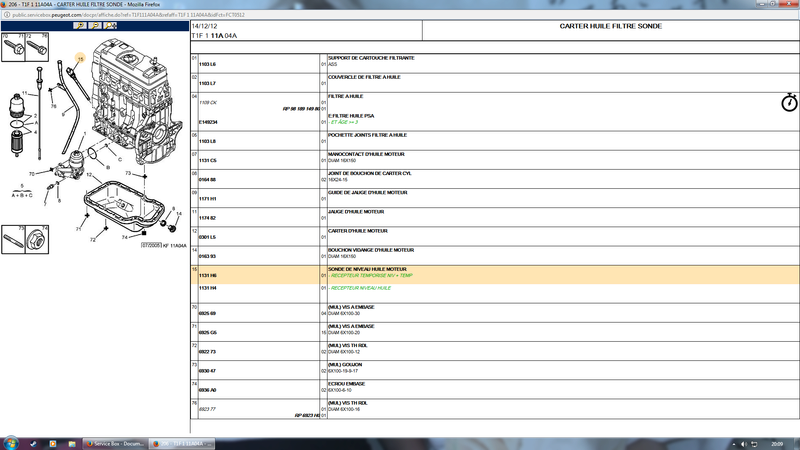
Task: Select 'CARTER D'HUILE MOTEUR' text
Action: (358, 231)
